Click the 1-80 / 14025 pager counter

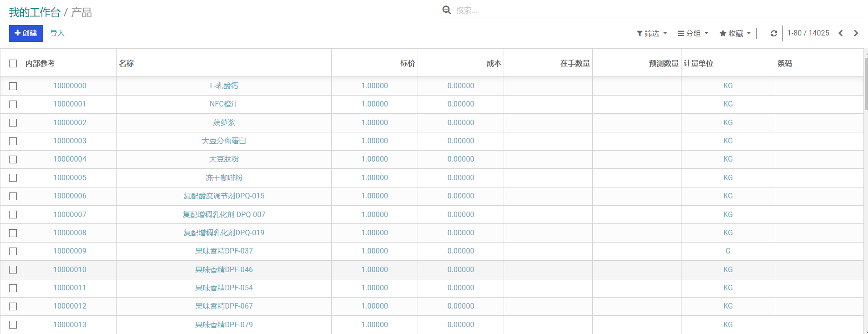click(808, 33)
